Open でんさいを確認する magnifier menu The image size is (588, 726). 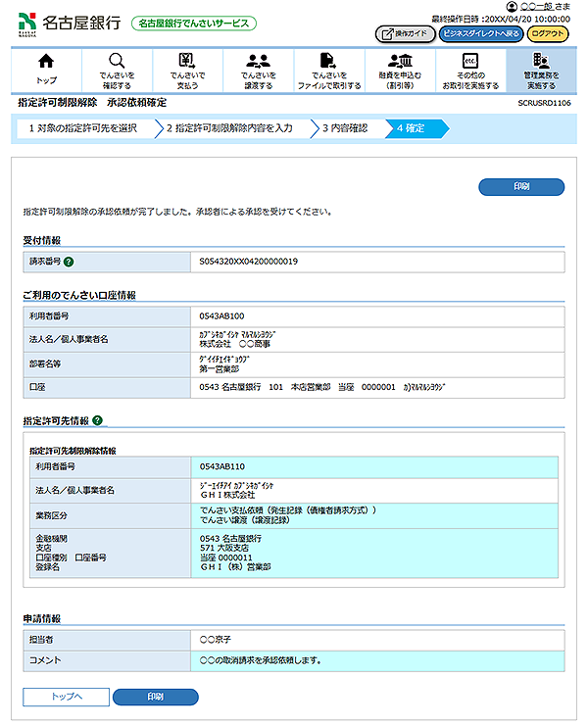coord(117,69)
